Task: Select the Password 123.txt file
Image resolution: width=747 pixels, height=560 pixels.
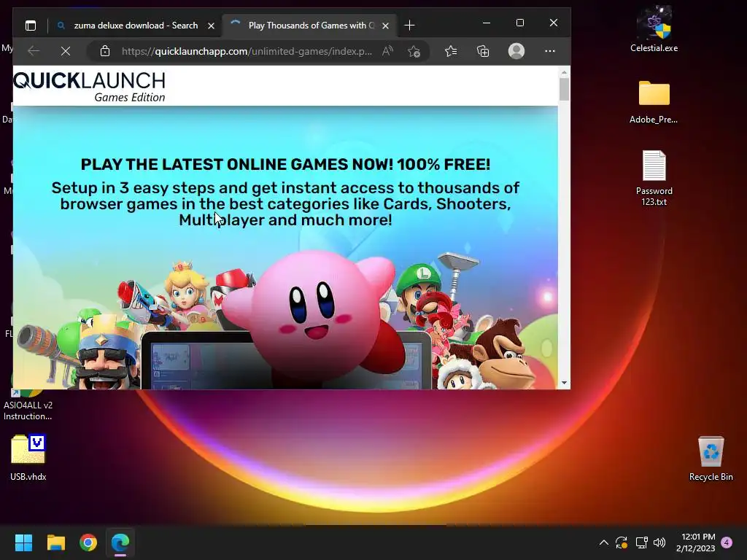Action: (x=654, y=178)
